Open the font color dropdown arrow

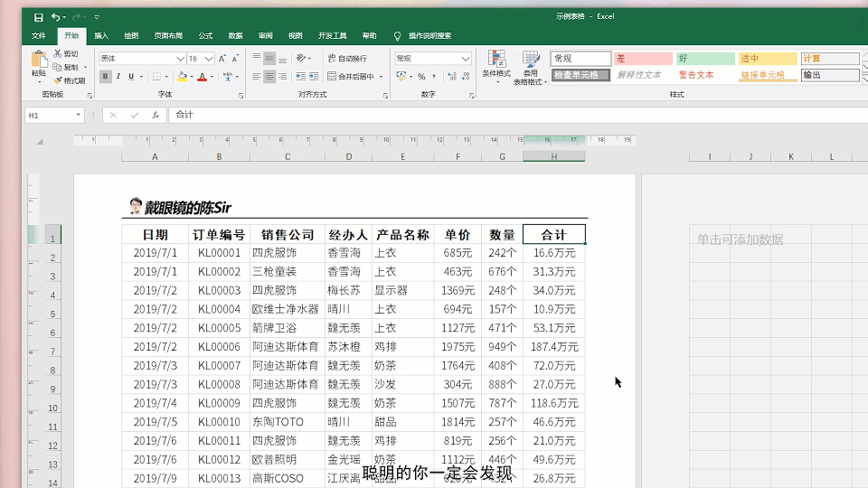(x=212, y=76)
